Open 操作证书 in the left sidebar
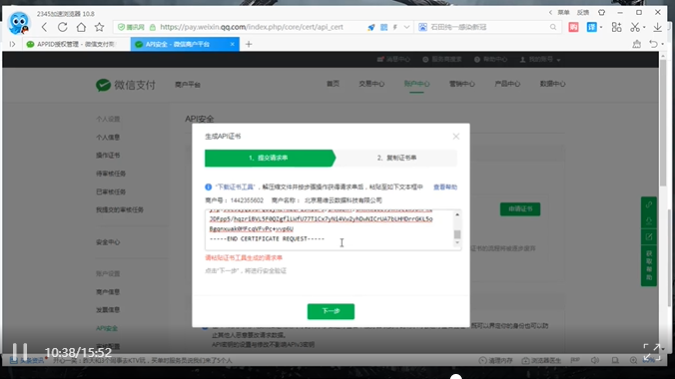The width and height of the screenshot is (675, 379). (x=108, y=155)
